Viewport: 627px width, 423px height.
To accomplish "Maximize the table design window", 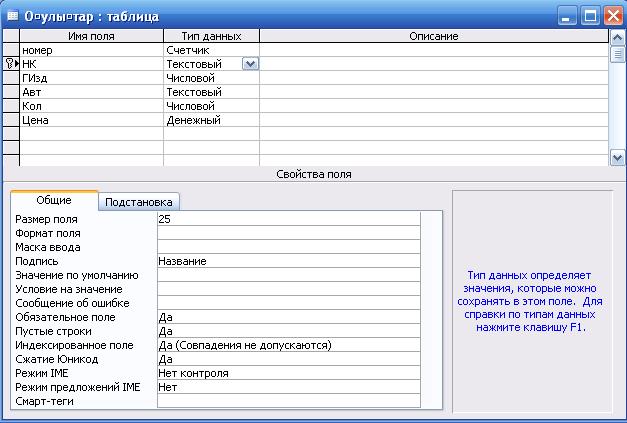I will click(x=590, y=16).
